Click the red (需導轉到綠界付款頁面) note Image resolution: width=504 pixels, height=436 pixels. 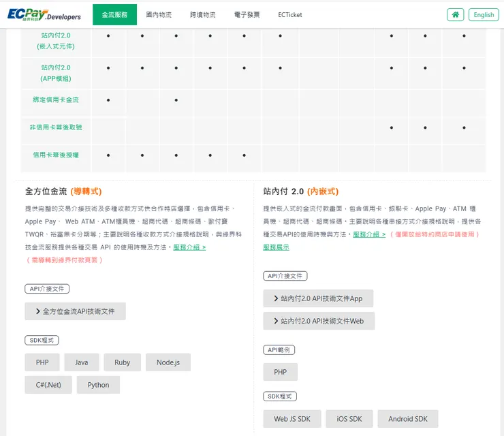[64, 260]
